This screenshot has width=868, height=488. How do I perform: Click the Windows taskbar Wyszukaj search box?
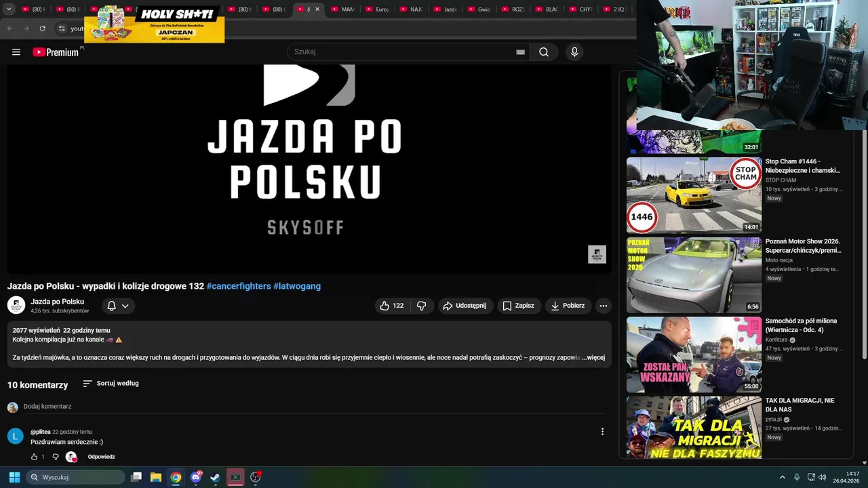(75, 477)
